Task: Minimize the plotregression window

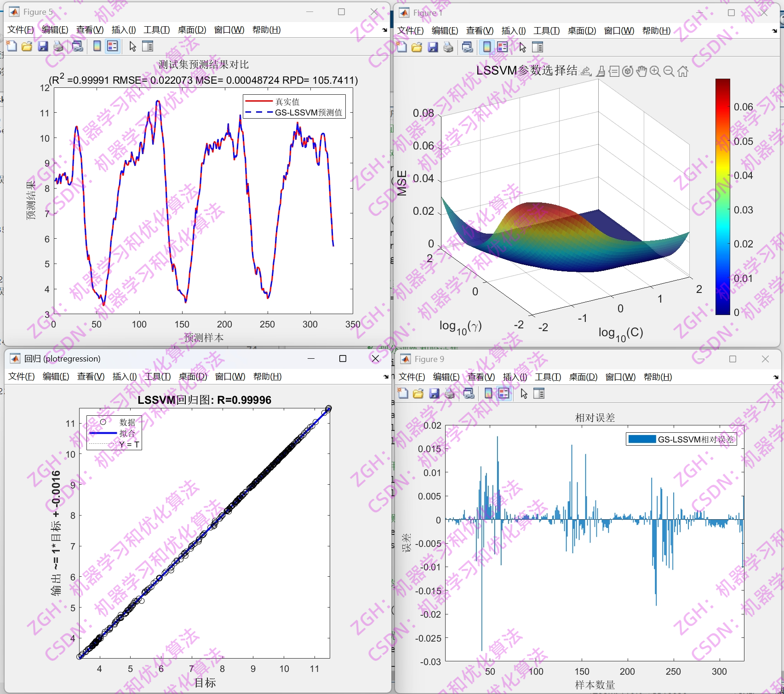Action: point(311,359)
